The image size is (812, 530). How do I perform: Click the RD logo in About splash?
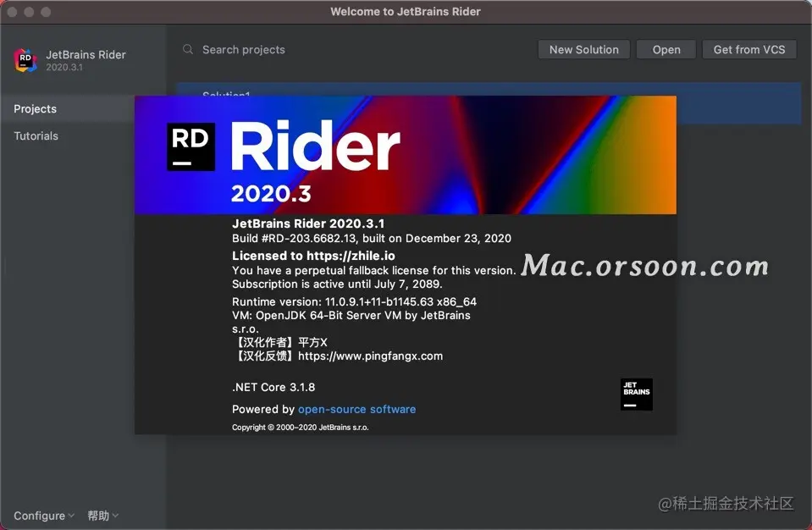tap(191, 146)
